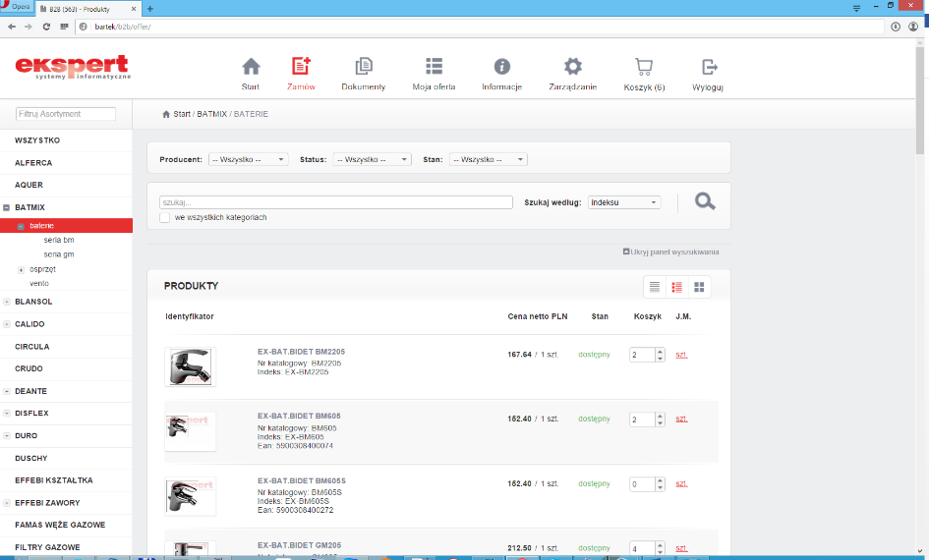
Task: Expand the DISFLEX category
Action: (x=7, y=414)
